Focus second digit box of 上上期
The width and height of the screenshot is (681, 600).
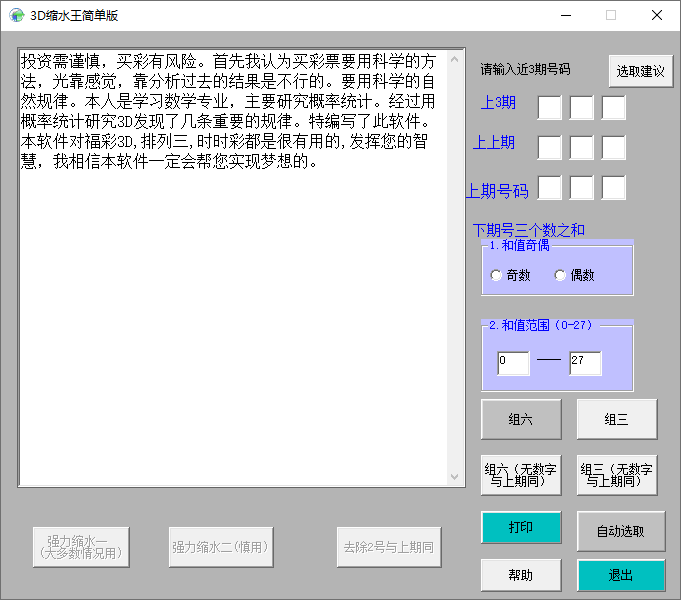click(582, 147)
